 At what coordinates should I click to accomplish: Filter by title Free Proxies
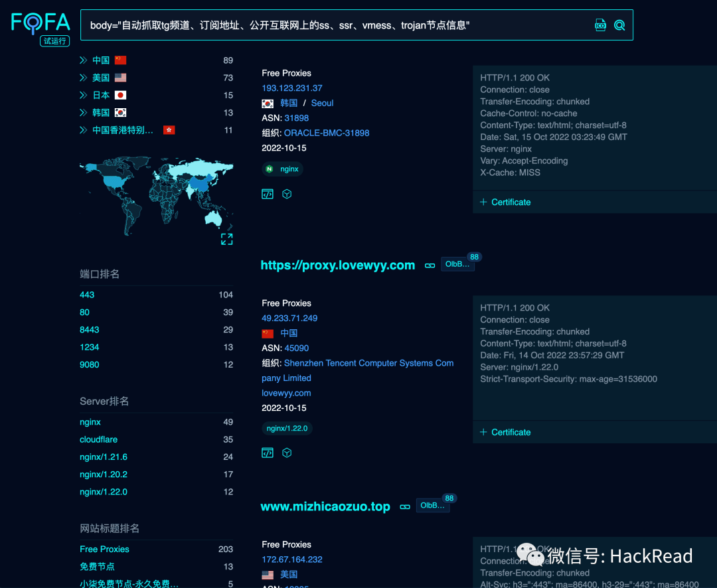[104, 549]
